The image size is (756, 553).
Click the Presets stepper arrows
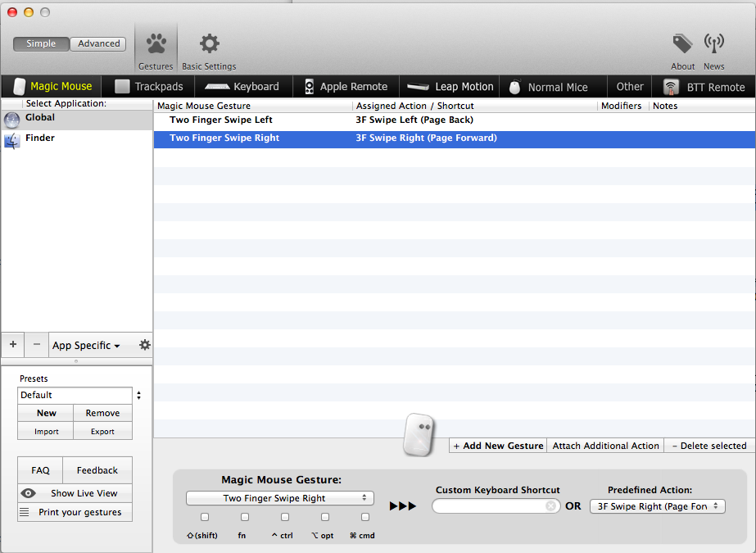coord(139,396)
